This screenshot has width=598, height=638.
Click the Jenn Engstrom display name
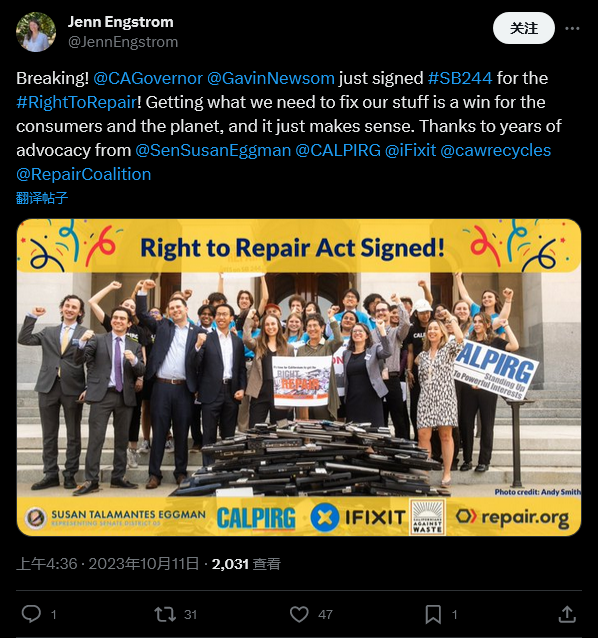coord(120,22)
